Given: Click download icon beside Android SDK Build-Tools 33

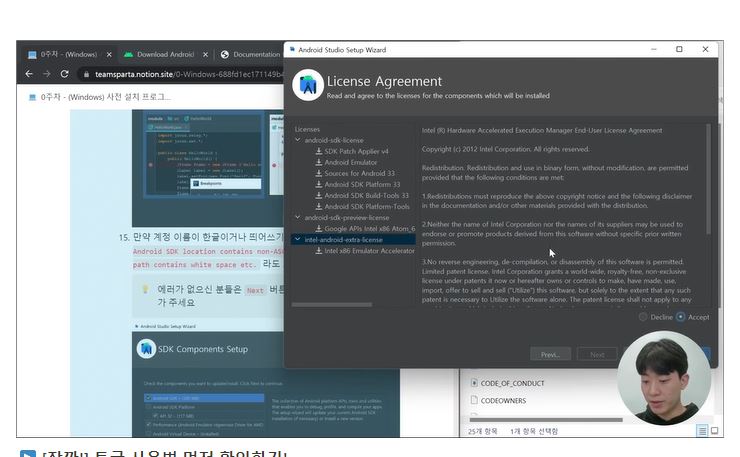Looking at the screenshot, I should pyautogui.click(x=319, y=195).
